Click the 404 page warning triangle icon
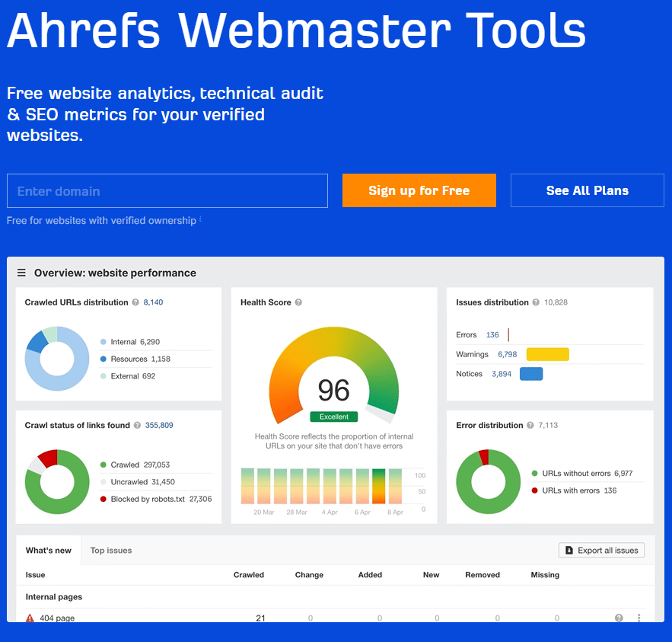The width and height of the screenshot is (672, 642). pyautogui.click(x=30, y=618)
